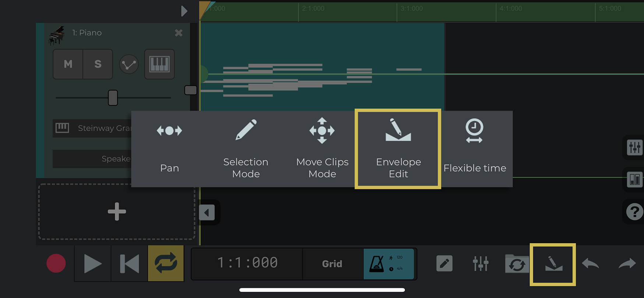This screenshot has width=644, height=298.
Task: Toggle the loop playback button
Action: 166,263
